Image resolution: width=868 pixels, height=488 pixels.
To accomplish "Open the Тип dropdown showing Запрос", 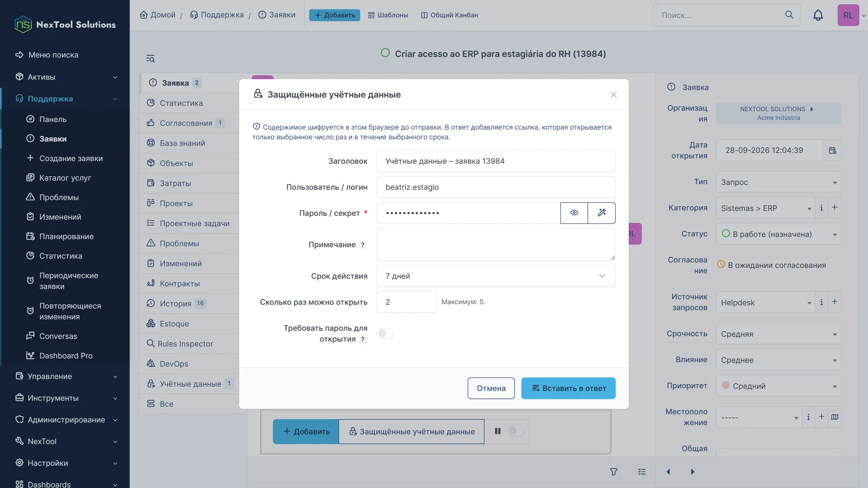I will (778, 182).
